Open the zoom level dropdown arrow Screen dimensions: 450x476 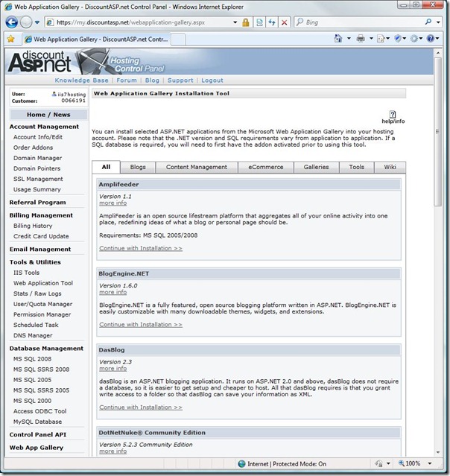tap(430, 463)
